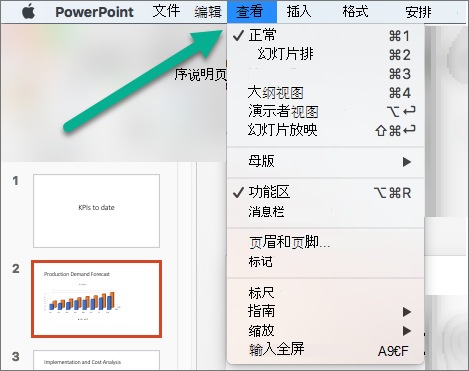Start 幻灯片放映
Image resolution: width=469 pixels, height=371 pixels.
325,130
